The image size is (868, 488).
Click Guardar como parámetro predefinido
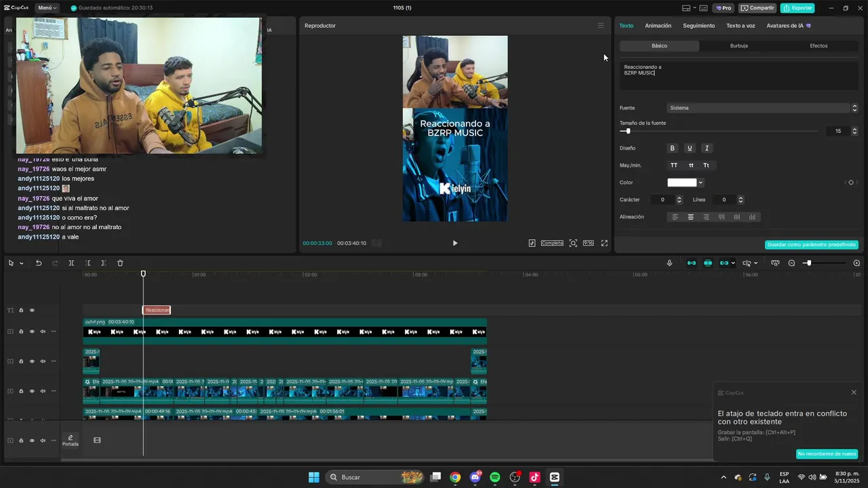(812, 245)
